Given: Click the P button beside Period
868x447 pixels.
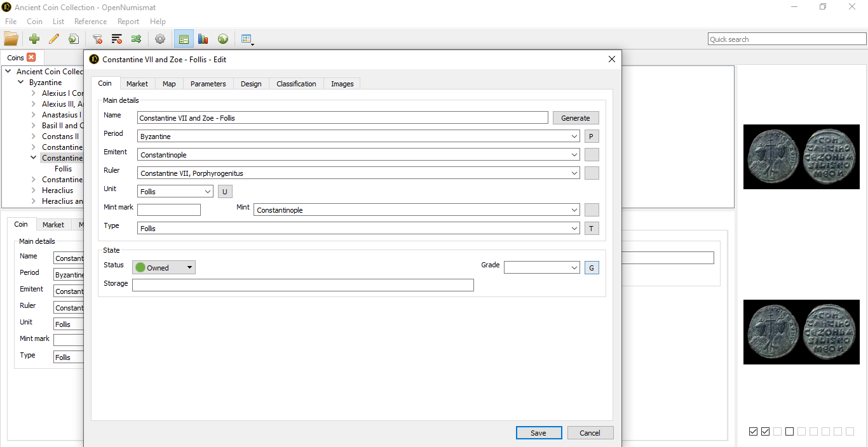Looking at the screenshot, I should point(592,137).
